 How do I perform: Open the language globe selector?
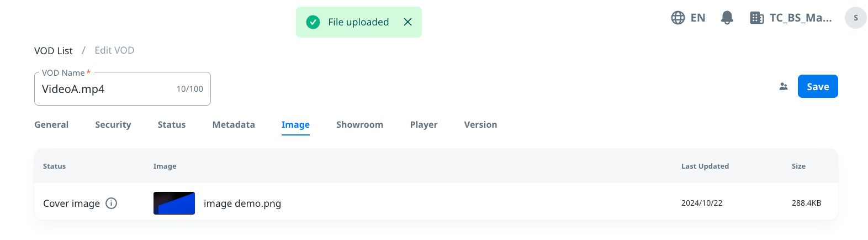point(678,18)
